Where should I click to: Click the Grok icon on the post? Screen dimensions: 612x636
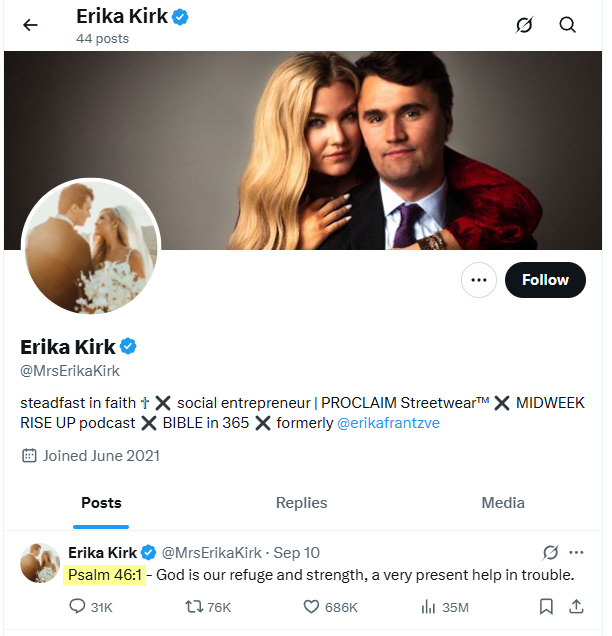coord(549,552)
